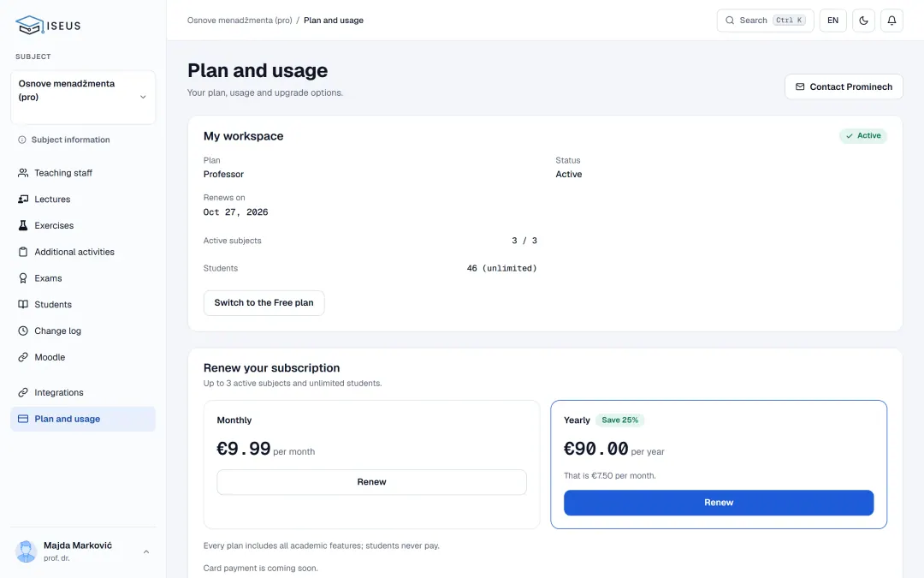Click 'That is €7.50 per month' text

coord(610,475)
